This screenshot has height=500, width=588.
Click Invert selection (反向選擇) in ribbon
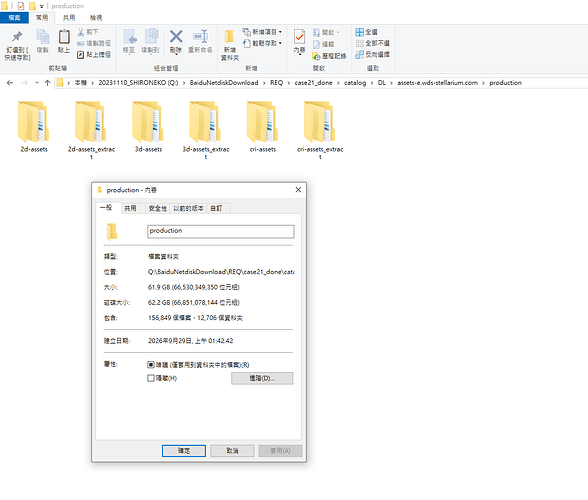click(373, 54)
